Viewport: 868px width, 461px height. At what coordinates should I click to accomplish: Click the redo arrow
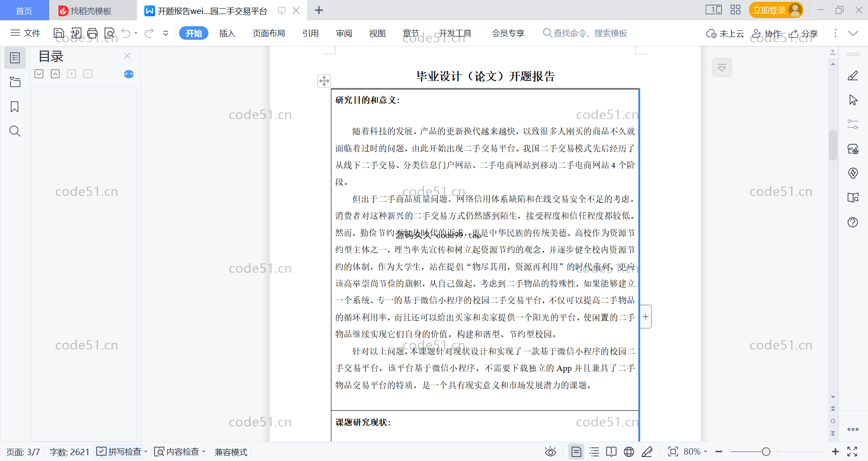tap(149, 33)
